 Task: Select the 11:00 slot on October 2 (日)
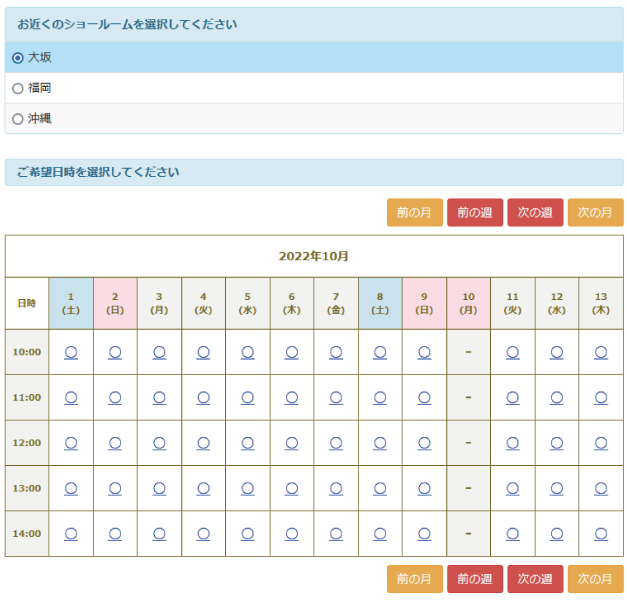tap(115, 397)
